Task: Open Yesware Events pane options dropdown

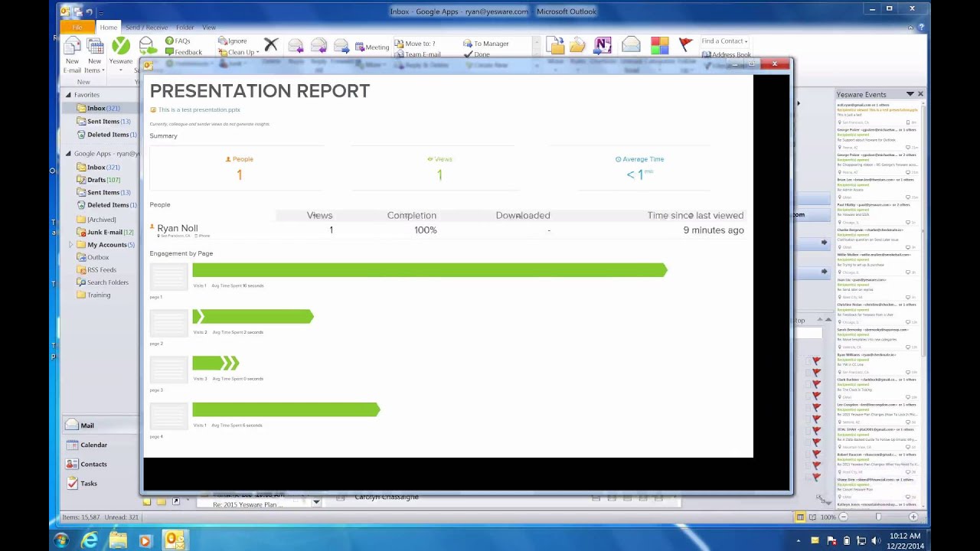Action: pyautogui.click(x=910, y=94)
